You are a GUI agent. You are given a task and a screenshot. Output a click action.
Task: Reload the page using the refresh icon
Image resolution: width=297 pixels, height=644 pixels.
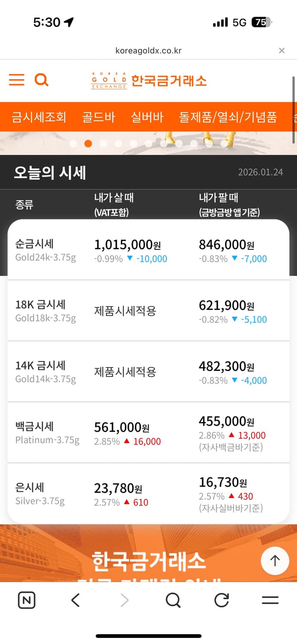click(221, 600)
